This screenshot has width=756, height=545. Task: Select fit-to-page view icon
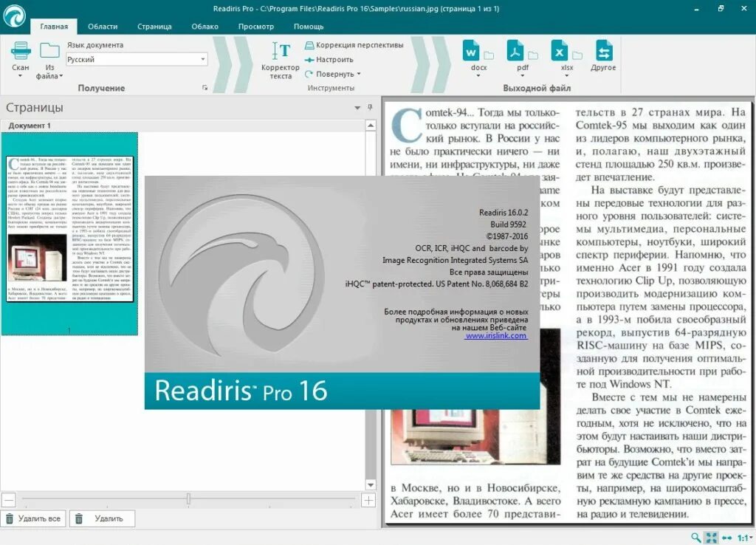click(x=711, y=538)
